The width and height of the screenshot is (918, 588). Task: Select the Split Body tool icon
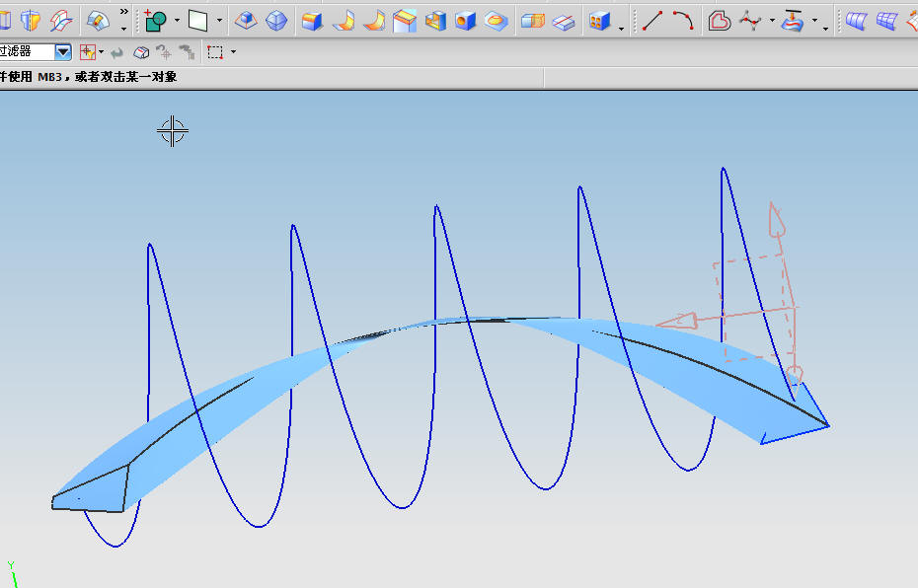[564, 21]
